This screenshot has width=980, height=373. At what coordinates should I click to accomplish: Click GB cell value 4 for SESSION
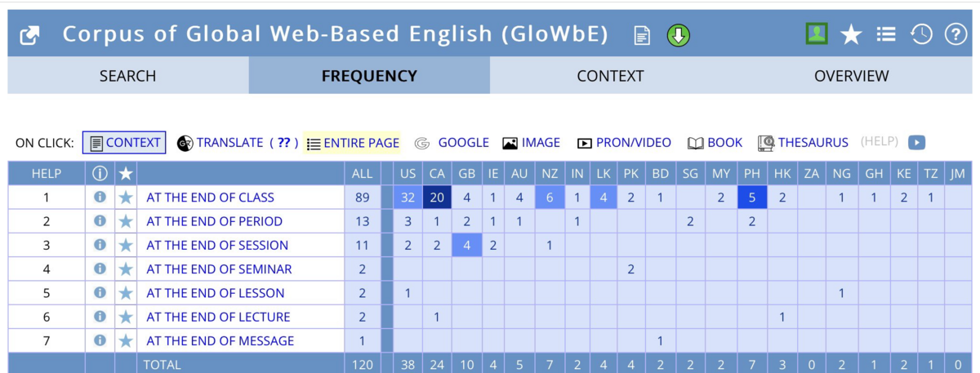coord(466,245)
